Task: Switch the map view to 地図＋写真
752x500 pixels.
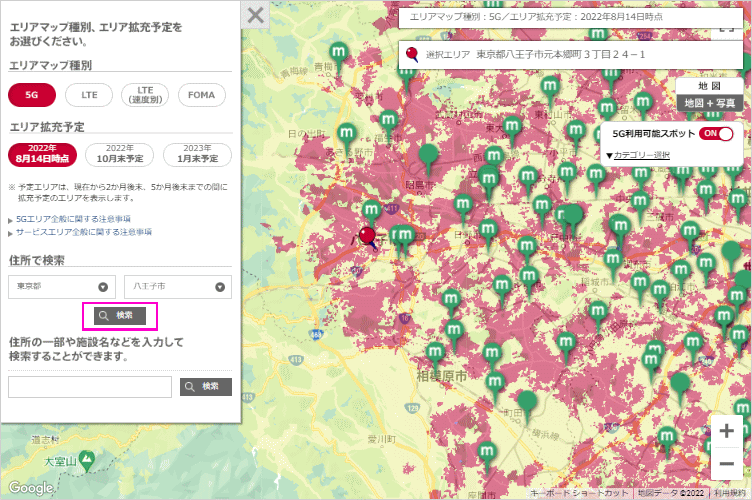Action: pos(709,103)
